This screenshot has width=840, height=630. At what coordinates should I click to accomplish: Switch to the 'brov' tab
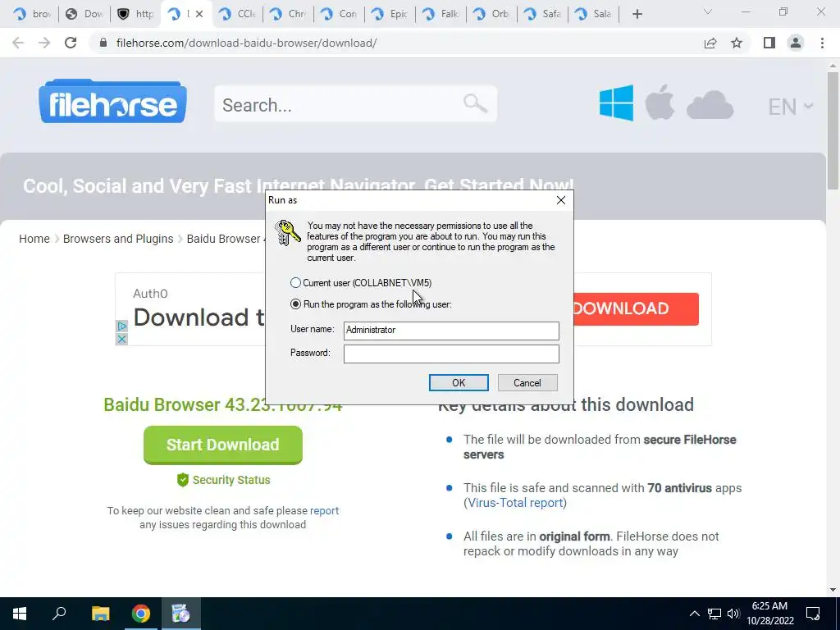coord(32,15)
